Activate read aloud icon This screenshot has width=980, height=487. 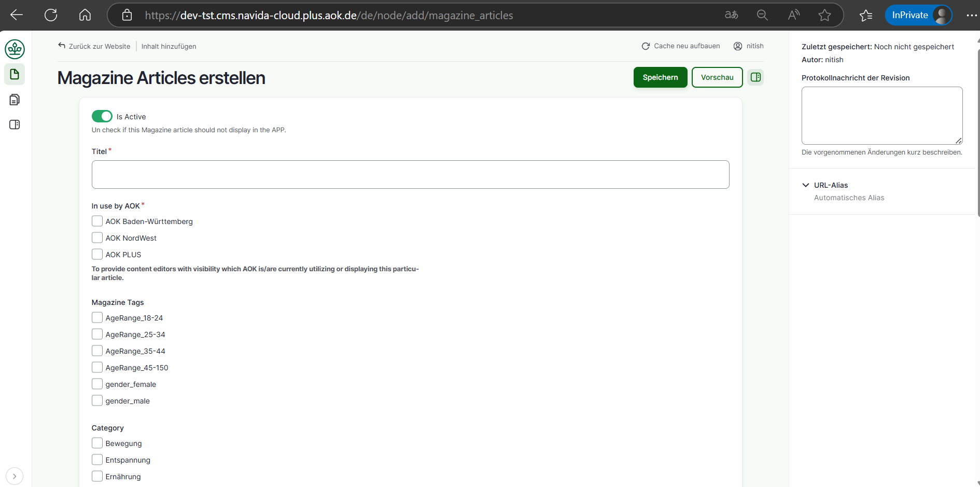click(x=793, y=15)
